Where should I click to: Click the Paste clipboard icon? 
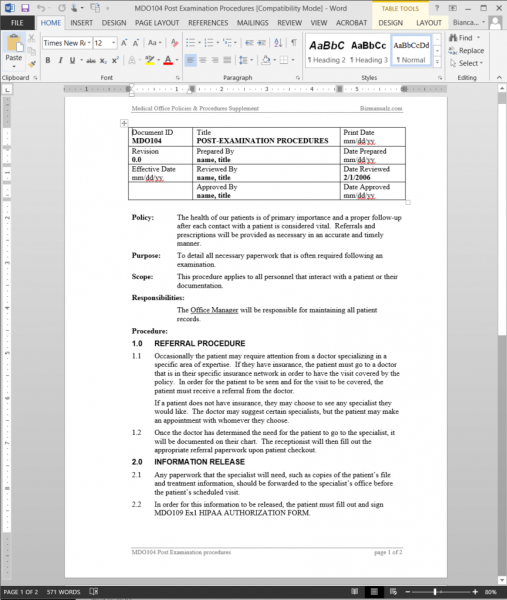[x=14, y=43]
